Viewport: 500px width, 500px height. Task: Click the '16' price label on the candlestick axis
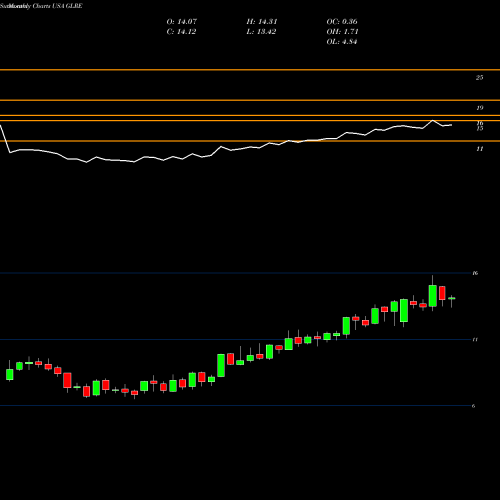pyautogui.click(x=475, y=273)
